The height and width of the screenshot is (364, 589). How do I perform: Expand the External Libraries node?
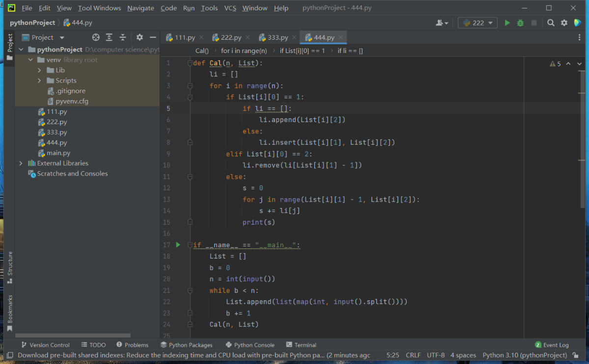coord(21,163)
